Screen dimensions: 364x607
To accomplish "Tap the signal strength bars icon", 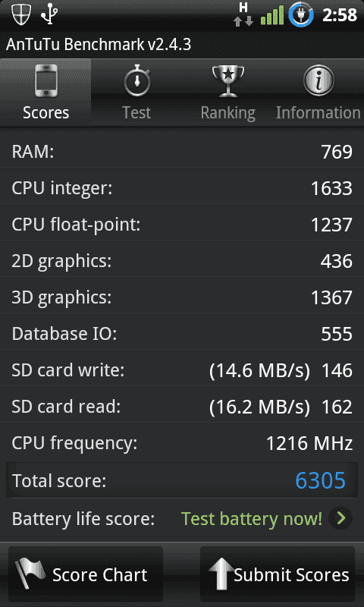I will [x=272, y=16].
